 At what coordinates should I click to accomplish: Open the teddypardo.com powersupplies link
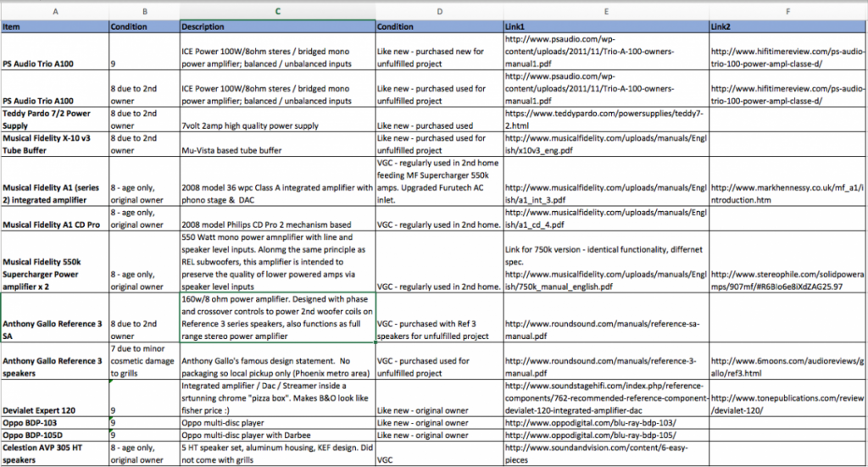604,120
